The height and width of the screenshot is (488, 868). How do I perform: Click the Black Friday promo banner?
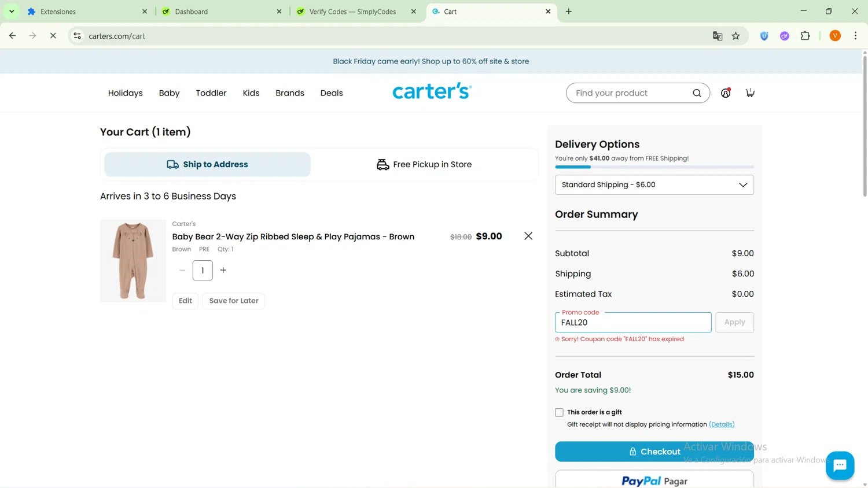tap(431, 61)
